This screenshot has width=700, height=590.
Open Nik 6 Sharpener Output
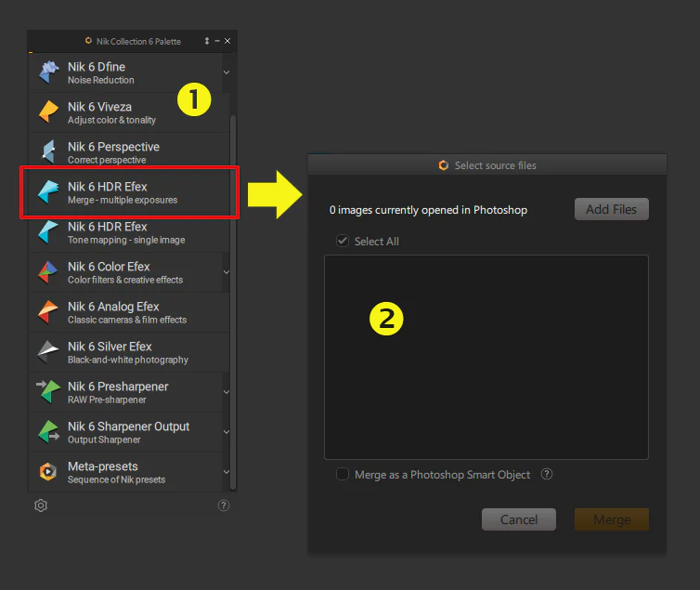pyautogui.click(x=125, y=432)
